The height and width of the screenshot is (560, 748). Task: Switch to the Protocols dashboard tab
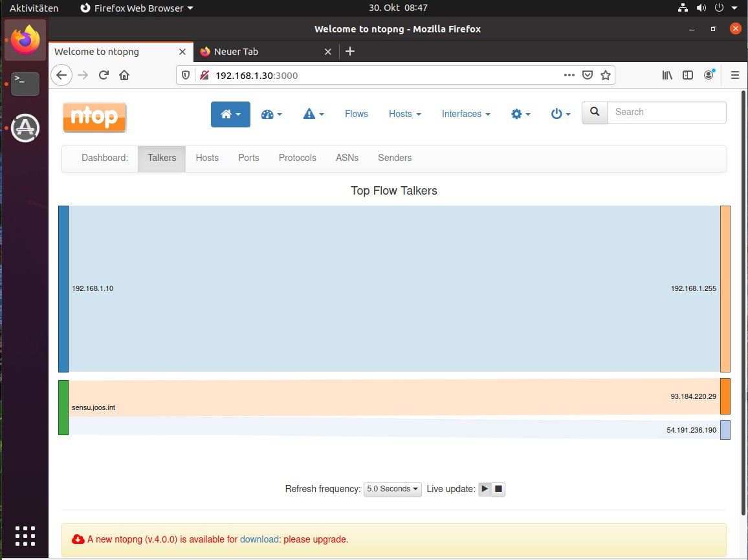point(297,158)
